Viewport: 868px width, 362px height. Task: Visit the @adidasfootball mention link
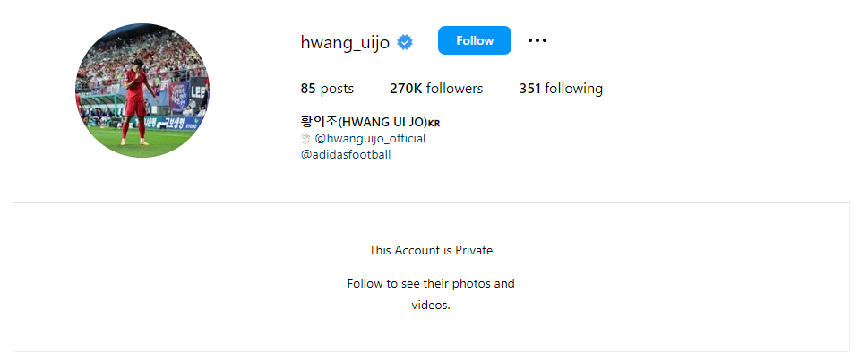tap(346, 154)
